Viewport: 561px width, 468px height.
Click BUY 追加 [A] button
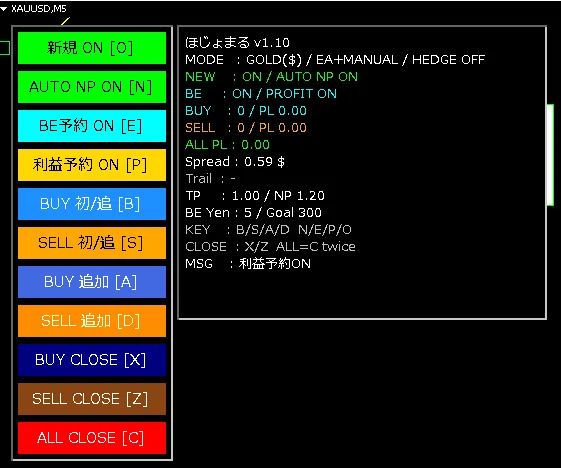[92, 282]
